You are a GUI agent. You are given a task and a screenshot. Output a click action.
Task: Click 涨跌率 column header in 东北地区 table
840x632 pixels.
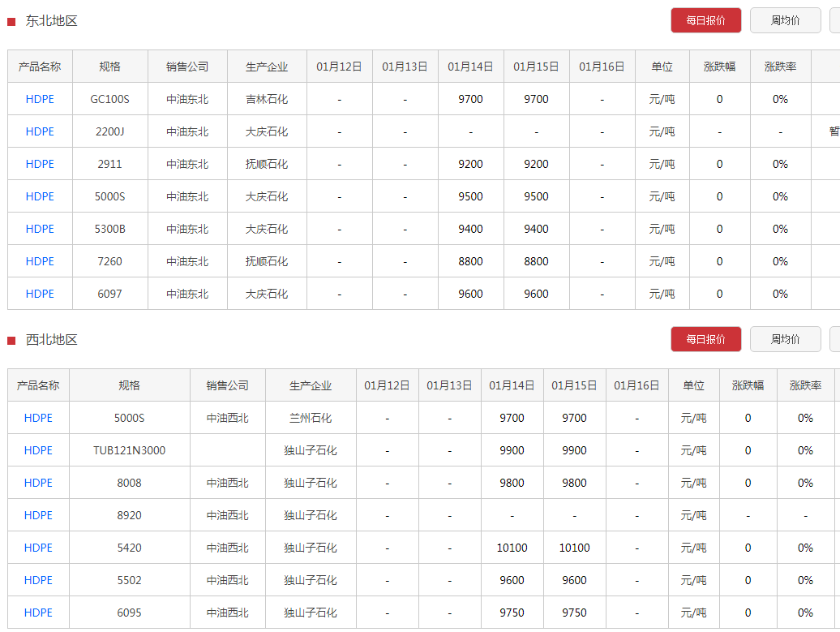click(x=780, y=67)
